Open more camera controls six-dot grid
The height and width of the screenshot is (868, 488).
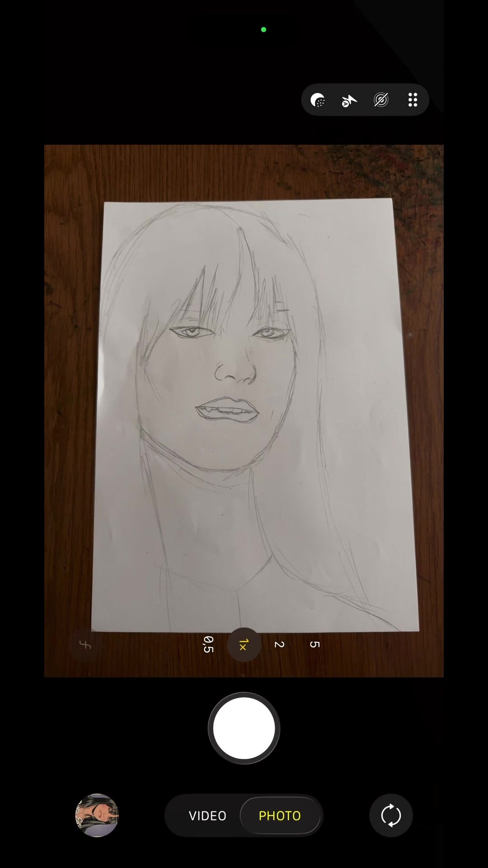click(413, 100)
